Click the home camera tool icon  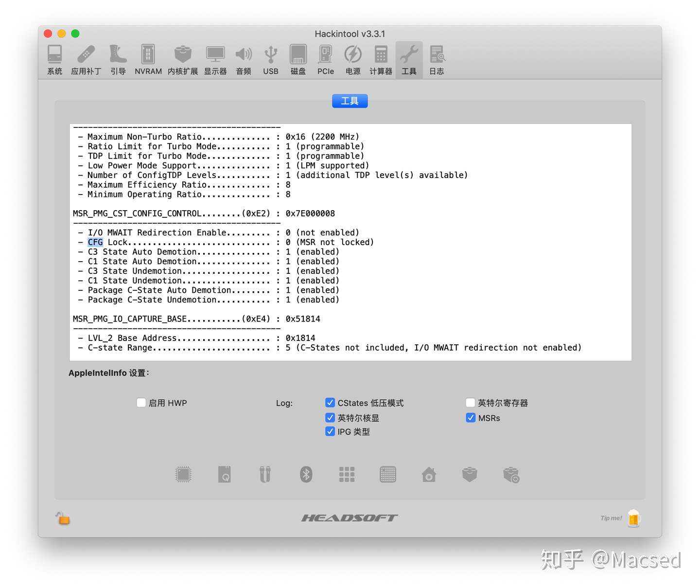click(428, 474)
